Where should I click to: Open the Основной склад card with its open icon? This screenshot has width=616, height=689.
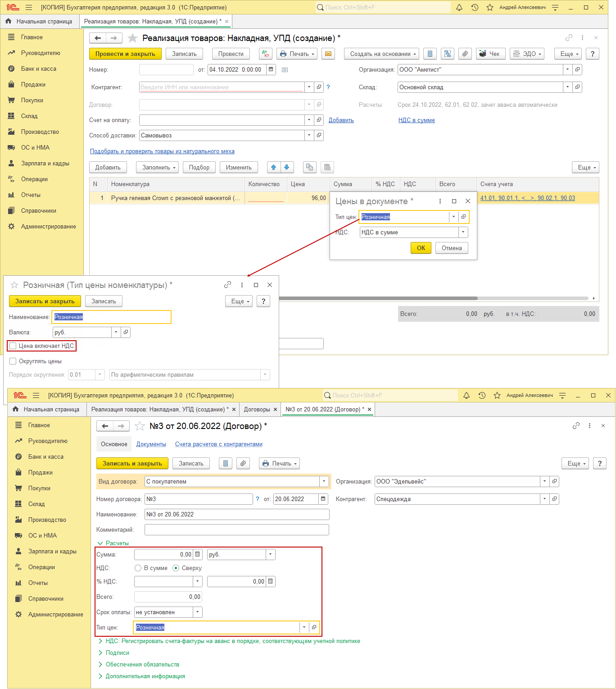click(x=577, y=87)
